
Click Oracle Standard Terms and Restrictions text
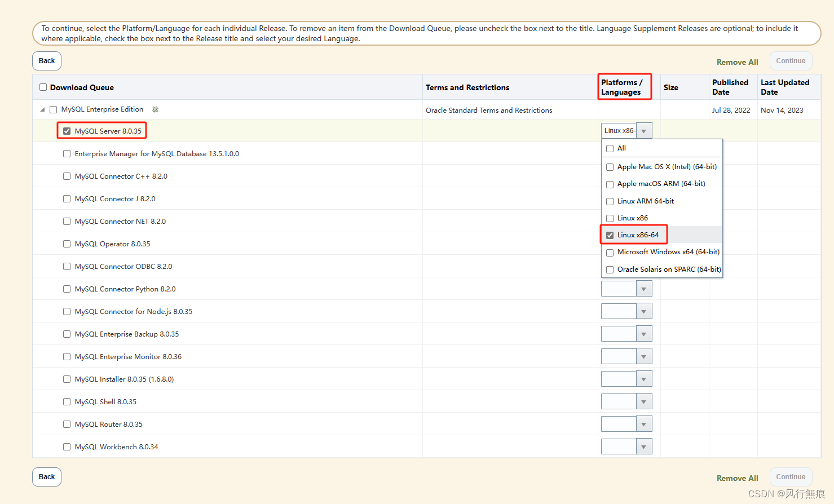489,110
